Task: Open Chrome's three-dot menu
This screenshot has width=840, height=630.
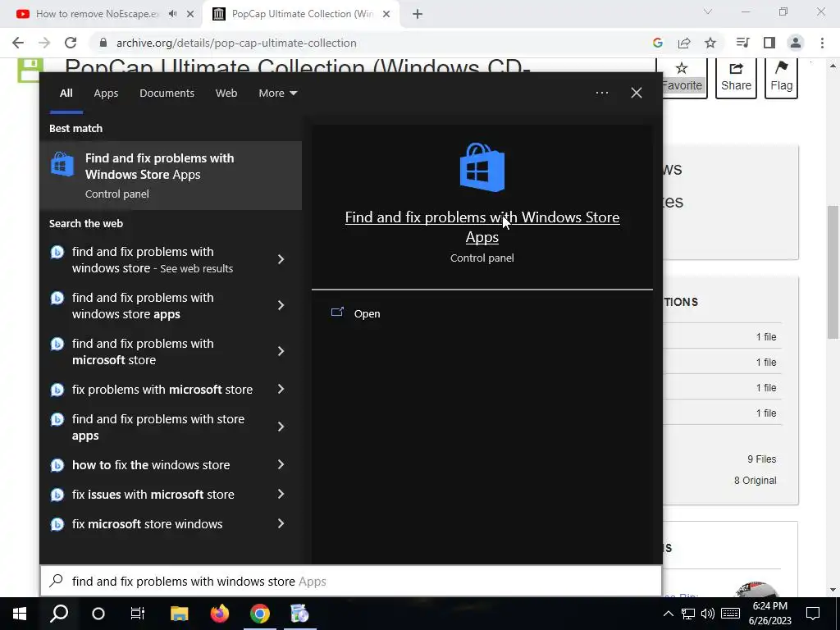Action: coord(822,43)
